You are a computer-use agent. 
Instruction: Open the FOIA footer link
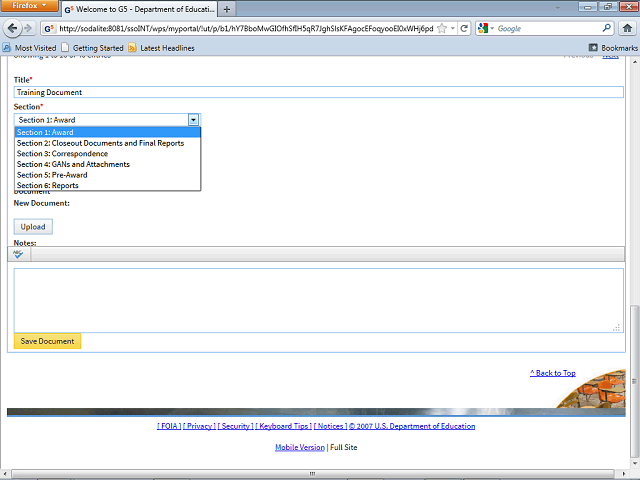pos(169,426)
